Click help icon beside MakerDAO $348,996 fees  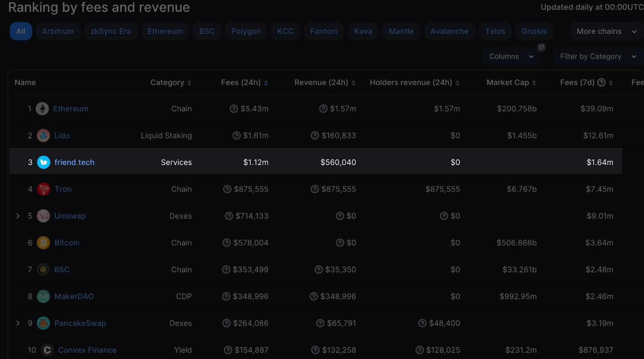coord(226,296)
